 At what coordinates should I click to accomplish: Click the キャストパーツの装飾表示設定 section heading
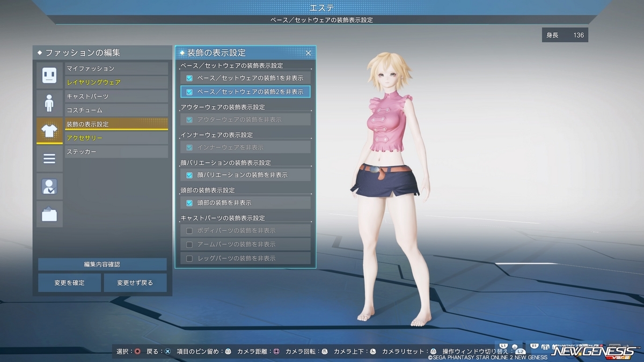(223, 218)
